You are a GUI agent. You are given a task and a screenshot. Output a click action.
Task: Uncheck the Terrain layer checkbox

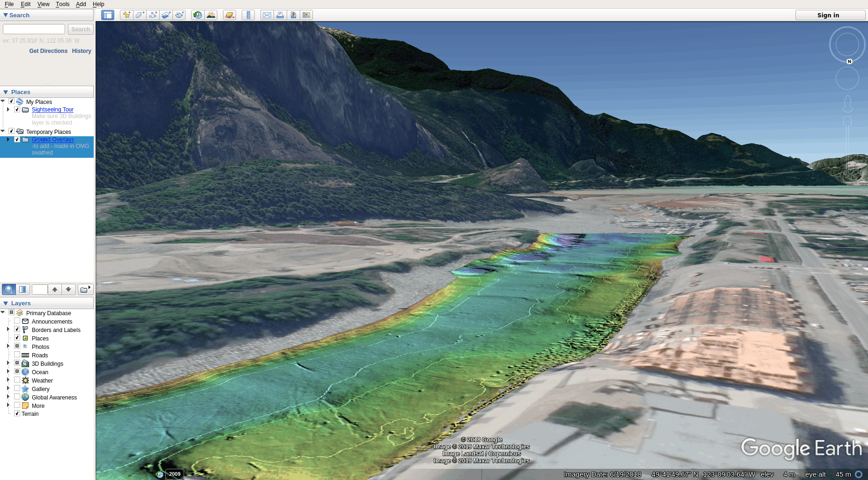coord(17,414)
